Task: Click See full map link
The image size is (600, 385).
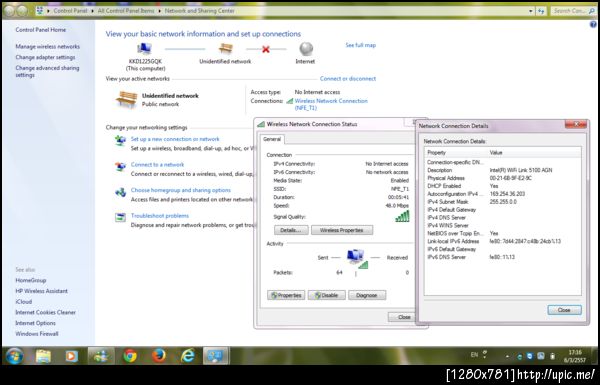Action: [x=360, y=45]
